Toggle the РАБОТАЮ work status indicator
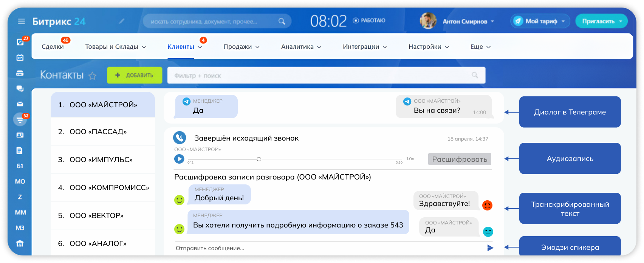 pos(369,21)
